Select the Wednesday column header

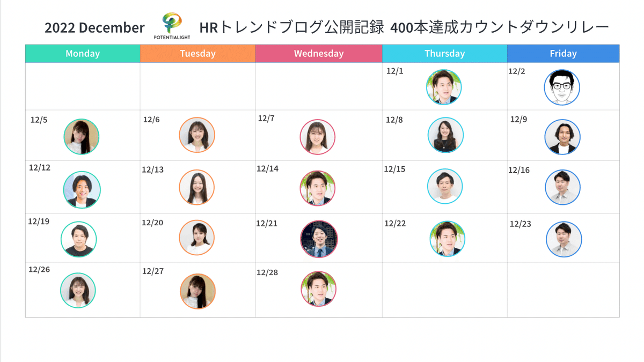point(319,54)
